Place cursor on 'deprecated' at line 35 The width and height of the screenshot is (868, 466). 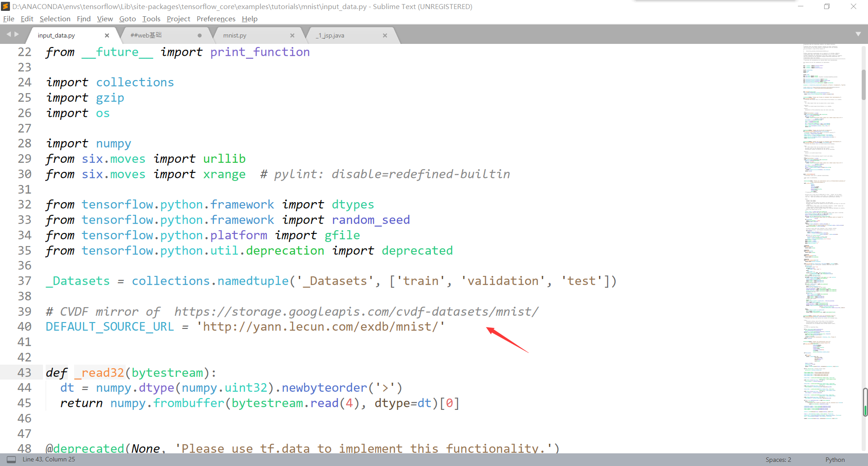[x=417, y=251]
